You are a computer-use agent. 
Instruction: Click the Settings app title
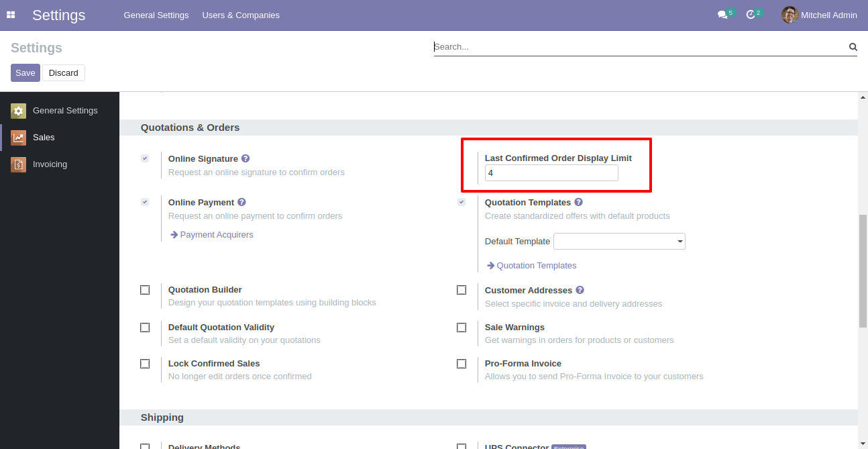(59, 15)
